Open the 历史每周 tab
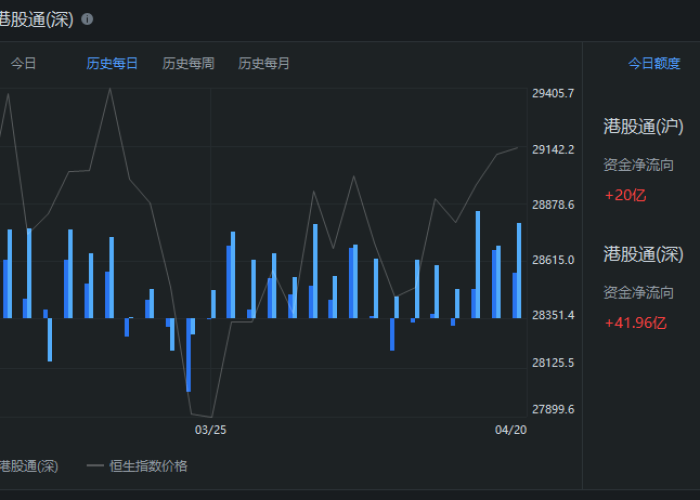The image size is (700, 500). coord(188,63)
